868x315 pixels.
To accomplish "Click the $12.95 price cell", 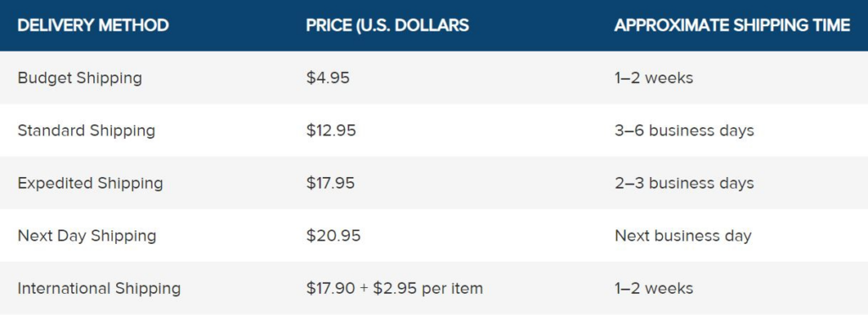I will (x=331, y=130).
